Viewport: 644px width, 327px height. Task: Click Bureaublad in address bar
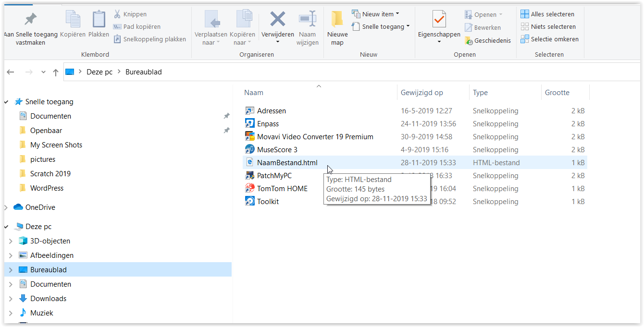click(144, 72)
